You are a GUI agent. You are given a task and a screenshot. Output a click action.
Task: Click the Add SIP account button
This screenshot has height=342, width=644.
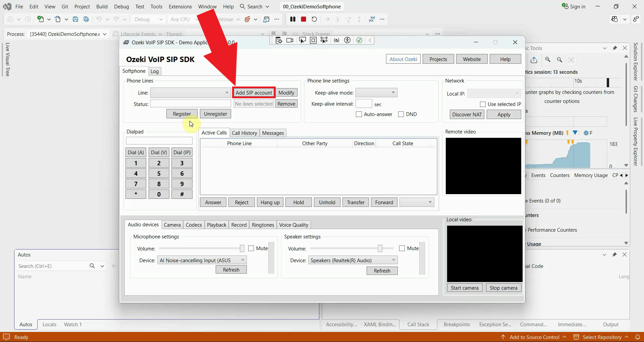[254, 93]
